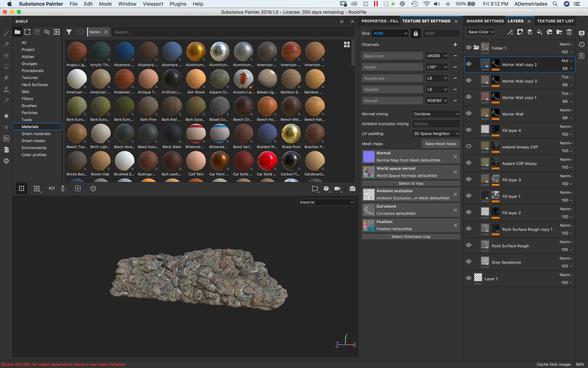The image size is (588, 368).
Task: Click the add effect wand icon
Action: pos(510,32)
